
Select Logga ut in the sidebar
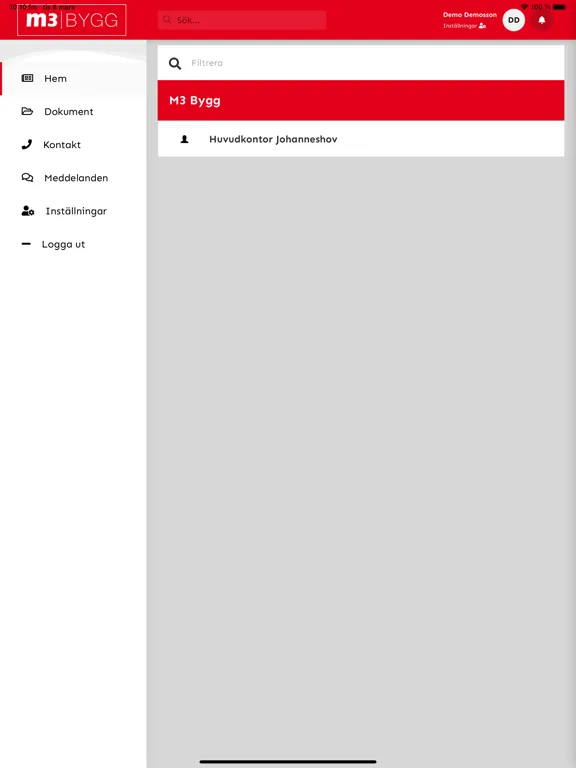[73, 244]
